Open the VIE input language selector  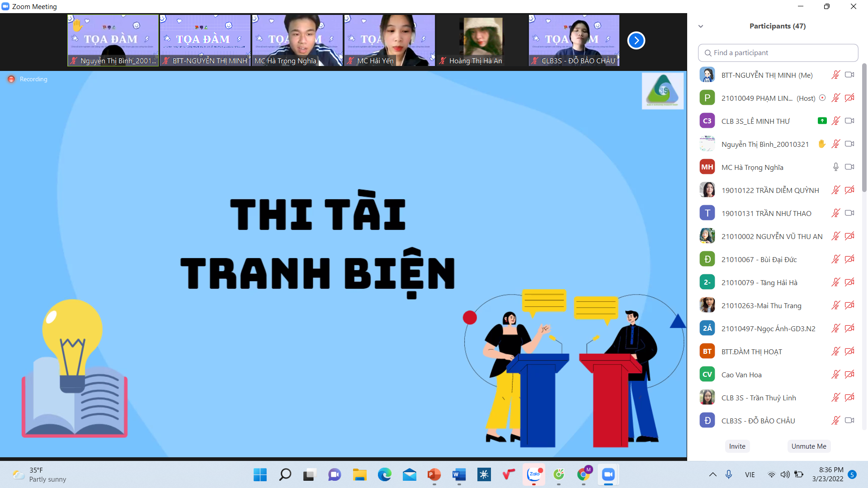point(750,474)
